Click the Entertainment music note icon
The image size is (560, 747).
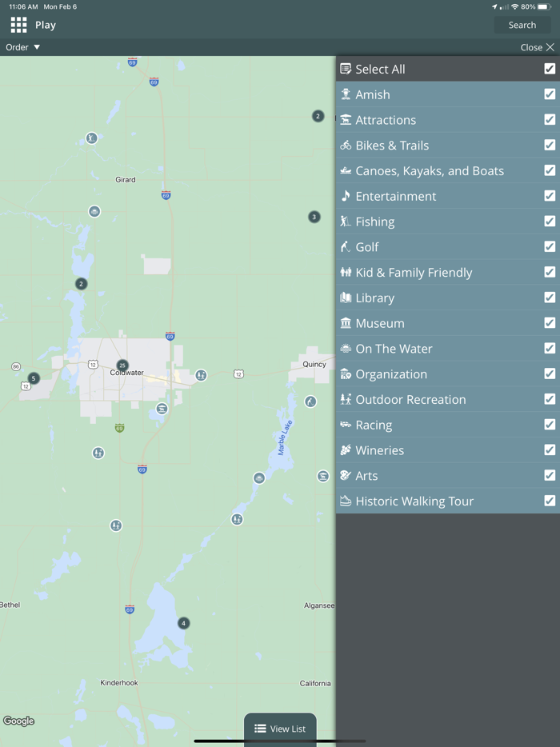(346, 196)
